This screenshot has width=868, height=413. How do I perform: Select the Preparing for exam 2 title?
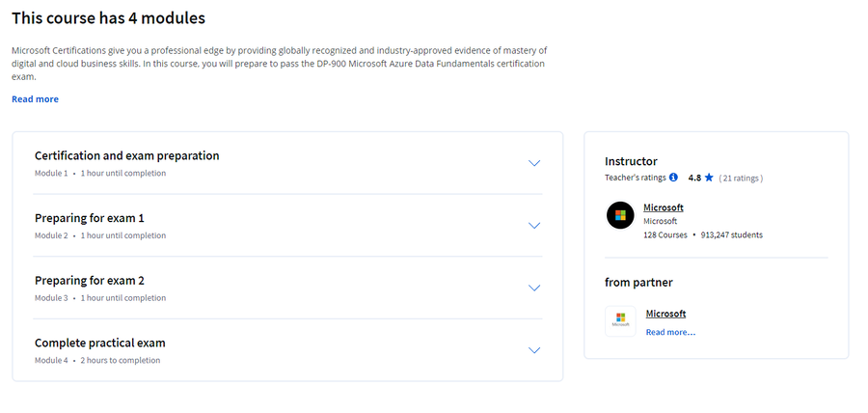tap(89, 281)
